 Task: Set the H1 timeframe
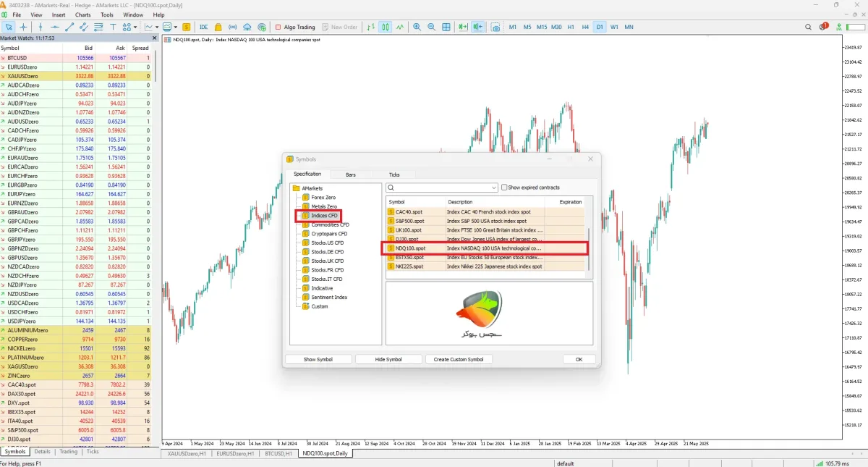(x=571, y=27)
